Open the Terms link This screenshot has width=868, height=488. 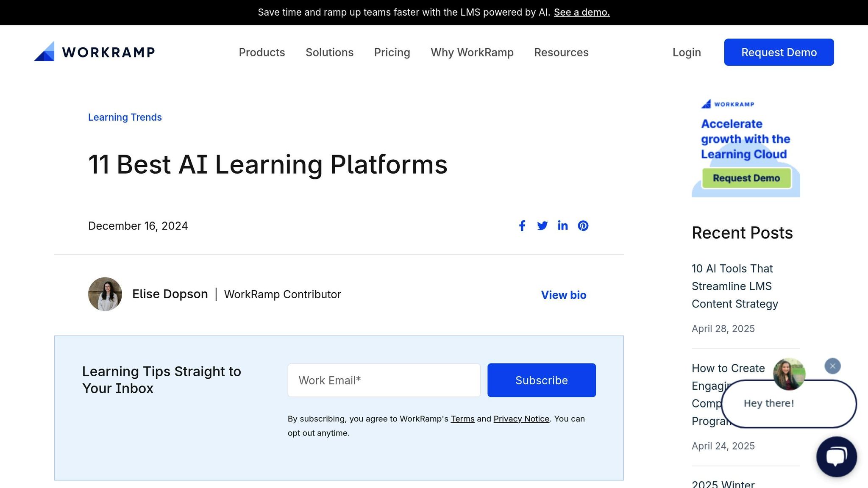click(x=462, y=419)
